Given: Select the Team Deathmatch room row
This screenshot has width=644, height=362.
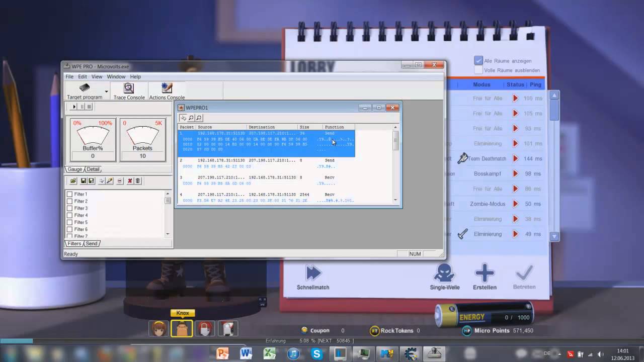Looking at the screenshot, I should (496, 158).
